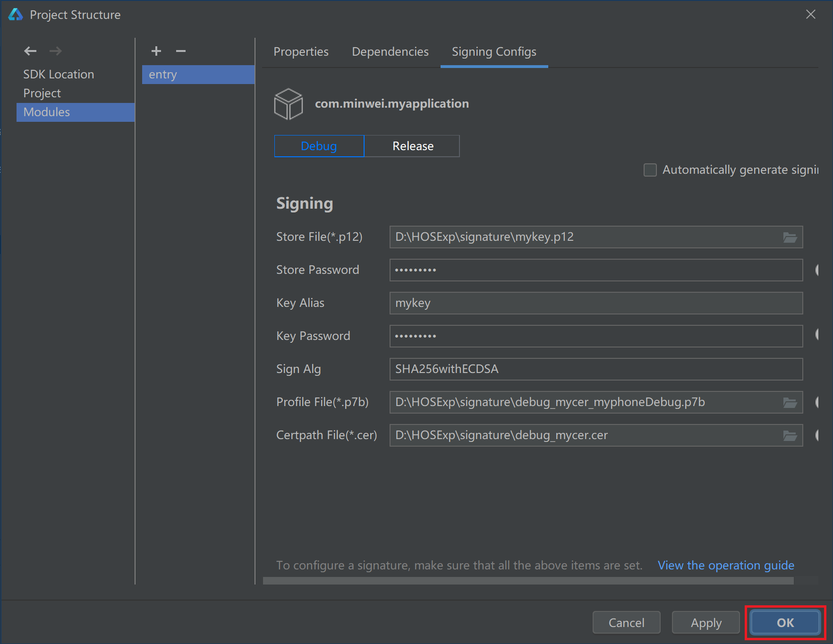This screenshot has height=644, width=833.
Task: Click the Signing section heading
Action: [x=305, y=203]
